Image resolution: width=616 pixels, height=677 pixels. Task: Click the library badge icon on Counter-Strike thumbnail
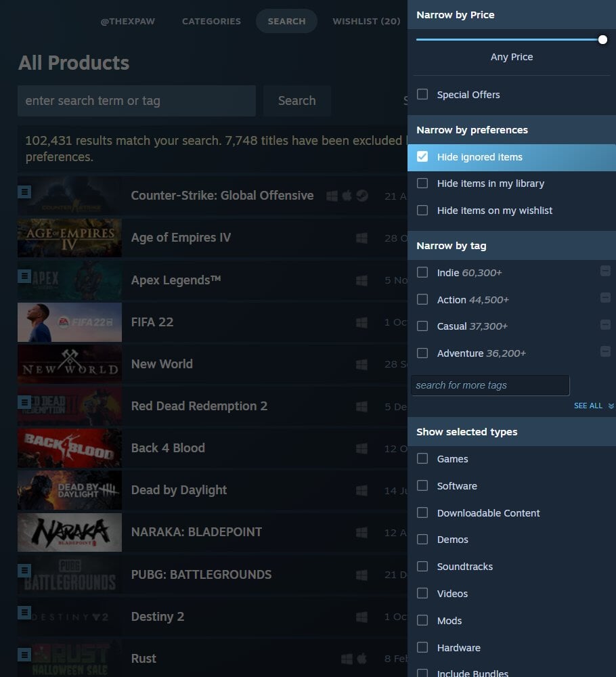pos(24,192)
